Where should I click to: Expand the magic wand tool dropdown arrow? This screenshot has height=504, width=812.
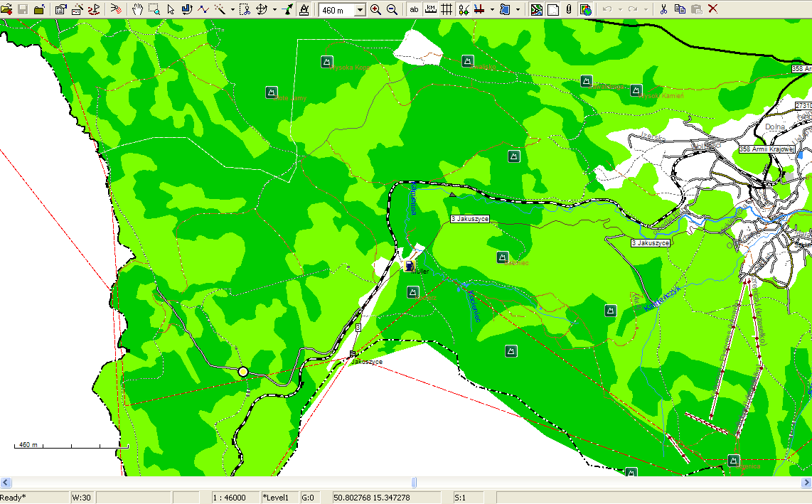tap(233, 10)
